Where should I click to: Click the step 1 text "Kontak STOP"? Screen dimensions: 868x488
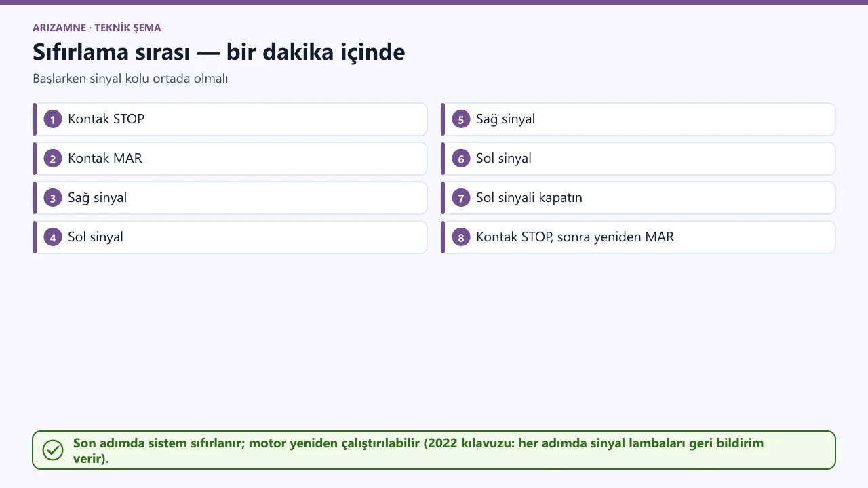pos(106,119)
